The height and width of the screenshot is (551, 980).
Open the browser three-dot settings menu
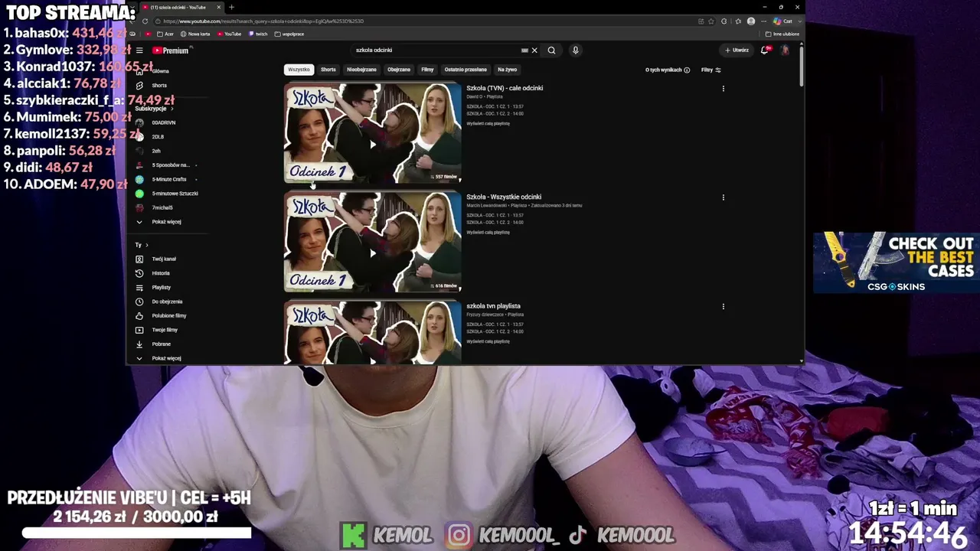tap(763, 21)
